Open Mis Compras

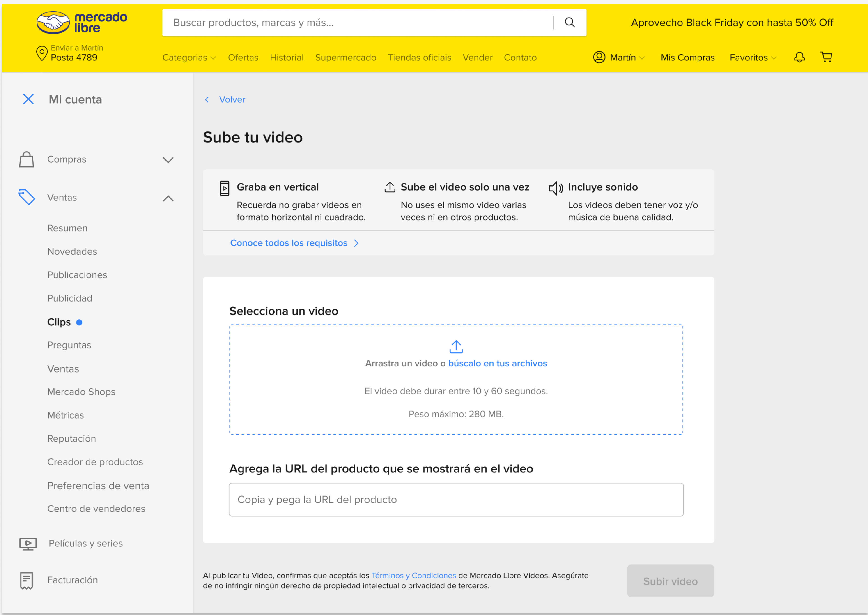(687, 58)
